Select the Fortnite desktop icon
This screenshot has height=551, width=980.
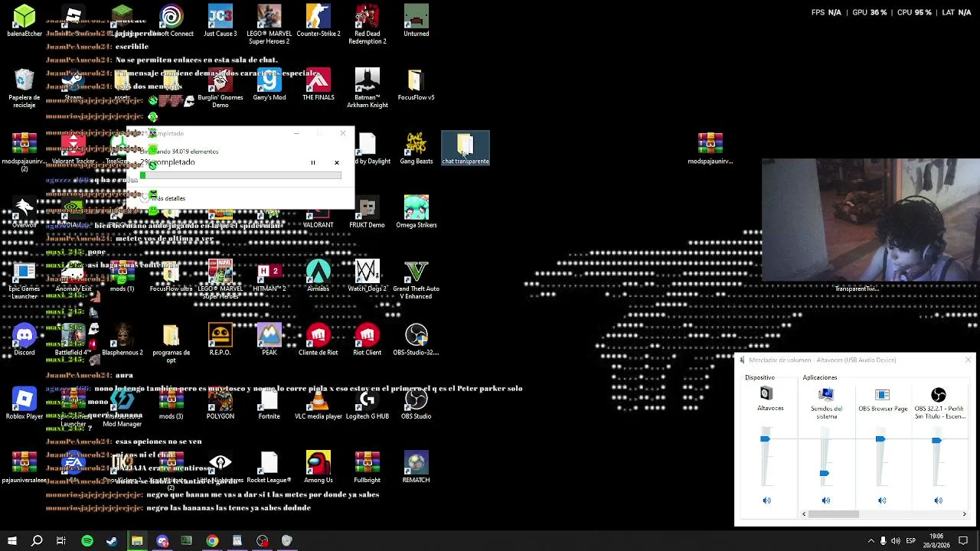tap(269, 403)
